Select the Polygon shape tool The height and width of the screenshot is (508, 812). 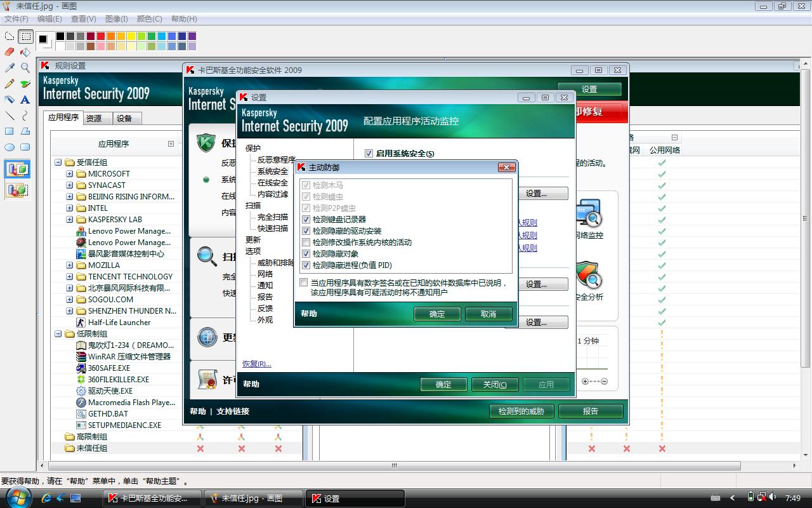(25, 131)
